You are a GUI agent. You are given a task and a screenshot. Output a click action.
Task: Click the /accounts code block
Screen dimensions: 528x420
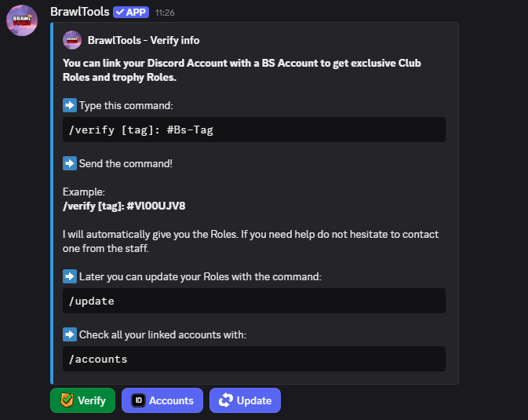tap(254, 359)
